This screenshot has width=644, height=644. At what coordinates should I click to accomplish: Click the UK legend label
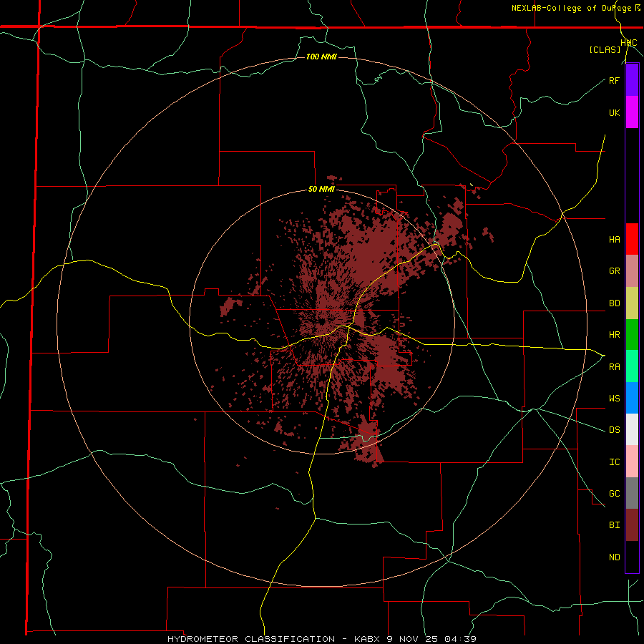tap(614, 112)
